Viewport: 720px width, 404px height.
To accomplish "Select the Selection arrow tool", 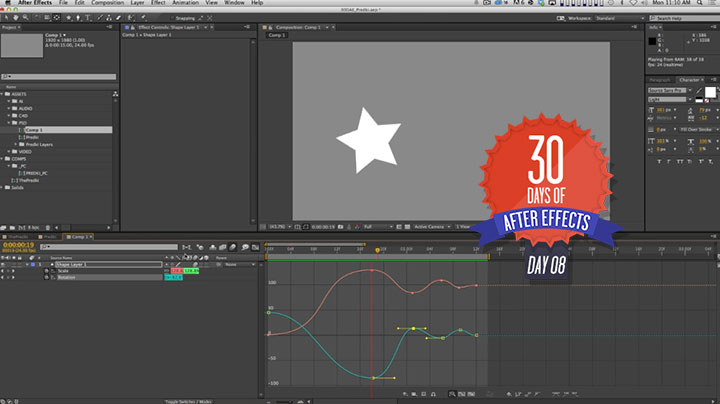I will click(x=6, y=17).
